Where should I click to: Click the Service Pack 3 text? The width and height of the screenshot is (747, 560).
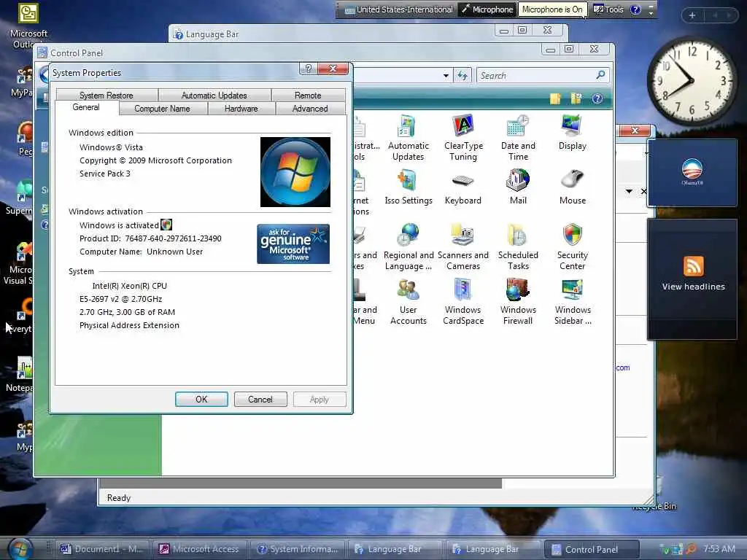coord(105,174)
